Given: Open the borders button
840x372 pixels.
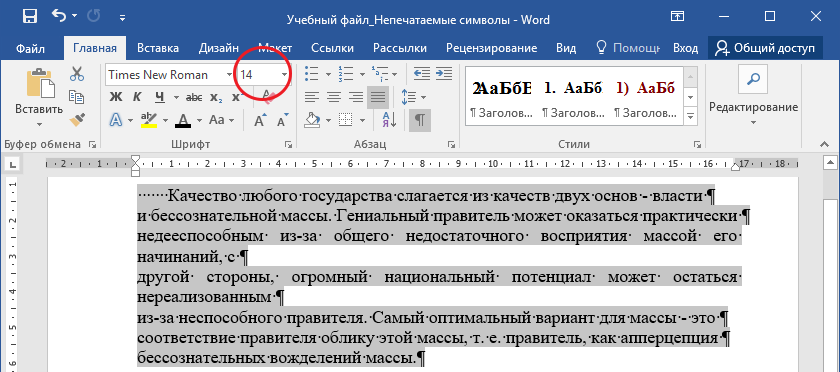Looking at the screenshot, I should [347, 120].
